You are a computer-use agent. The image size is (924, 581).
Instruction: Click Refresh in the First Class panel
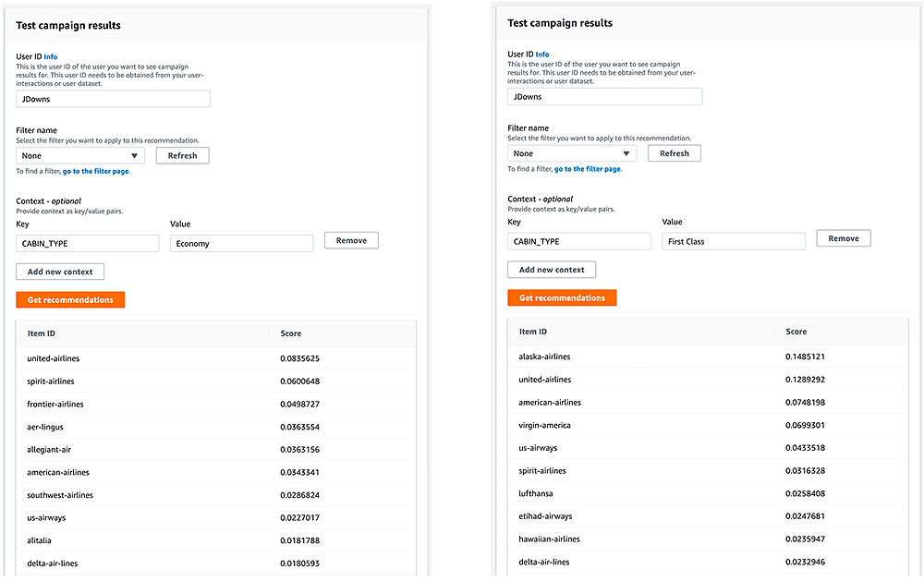[675, 153]
